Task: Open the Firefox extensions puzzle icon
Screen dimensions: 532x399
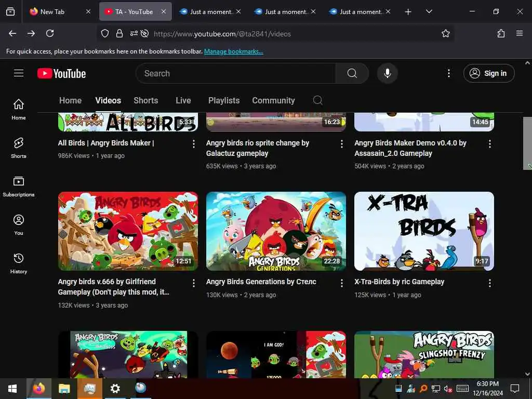Action: 501,33
